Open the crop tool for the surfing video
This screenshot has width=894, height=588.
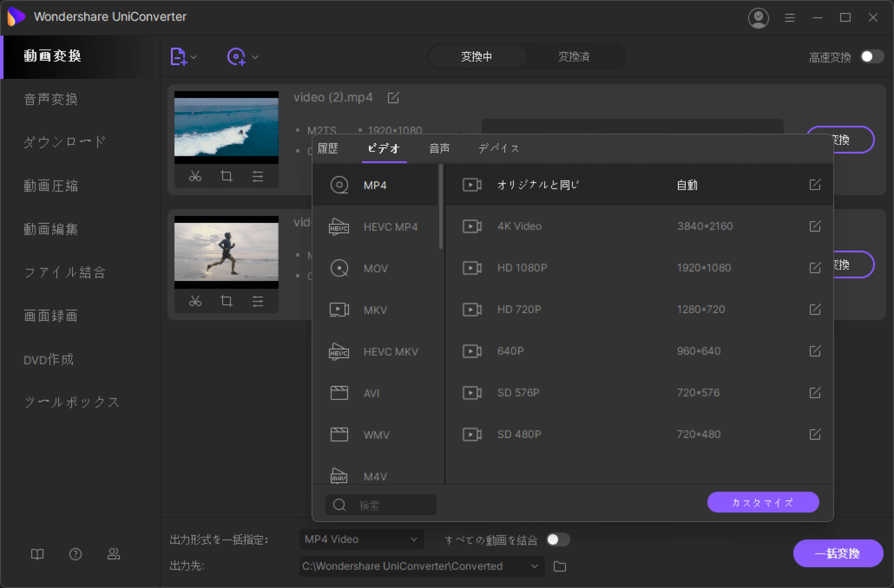(227, 176)
